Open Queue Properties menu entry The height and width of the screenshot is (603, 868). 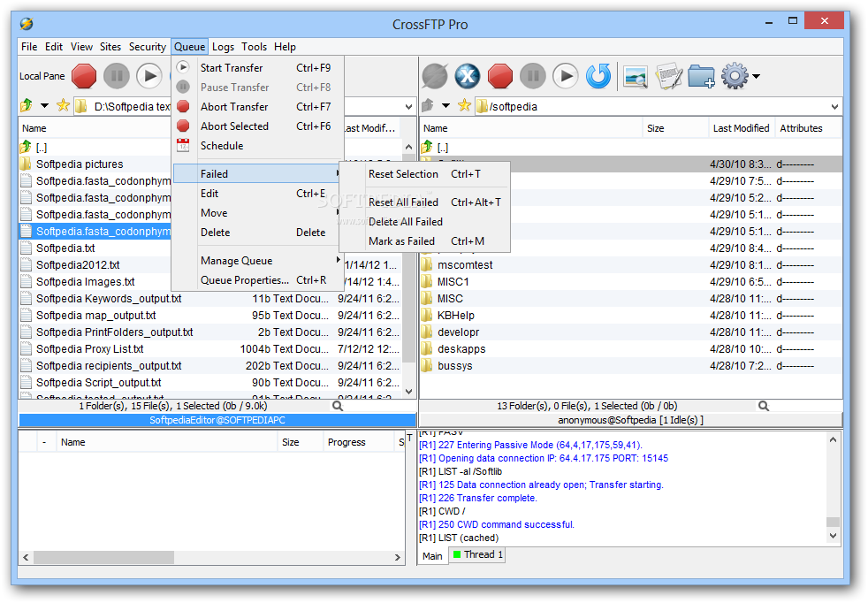255,279
